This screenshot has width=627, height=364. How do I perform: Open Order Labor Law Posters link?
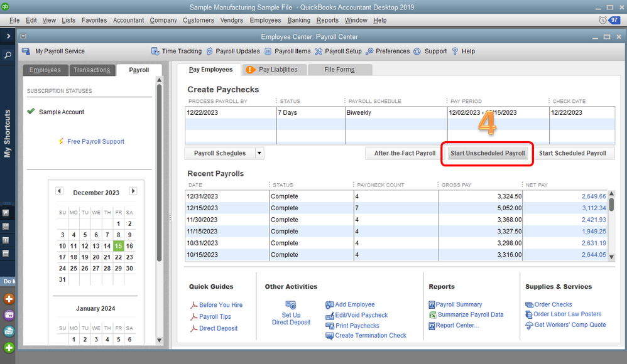tap(567, 314)
